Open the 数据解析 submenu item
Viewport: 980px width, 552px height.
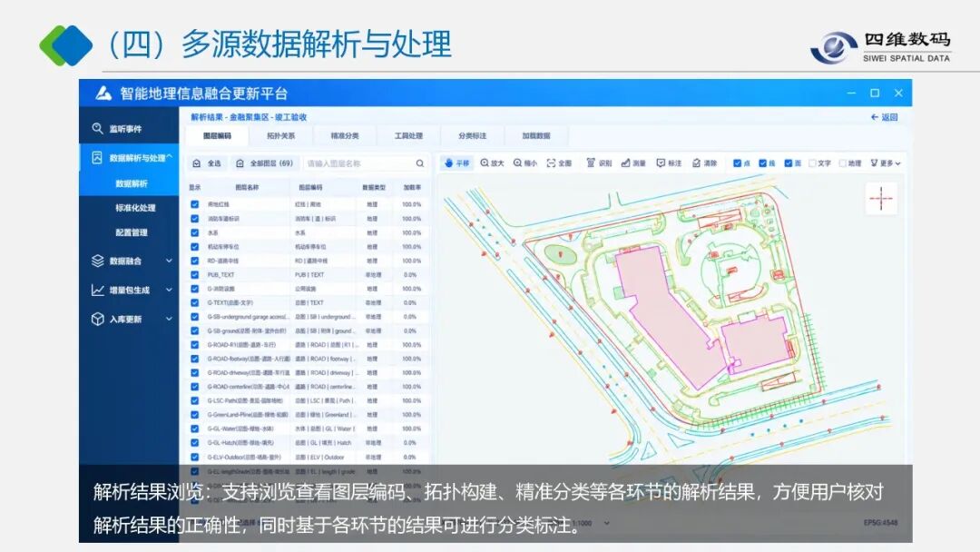pyautogui.click(x=132, y=183)
